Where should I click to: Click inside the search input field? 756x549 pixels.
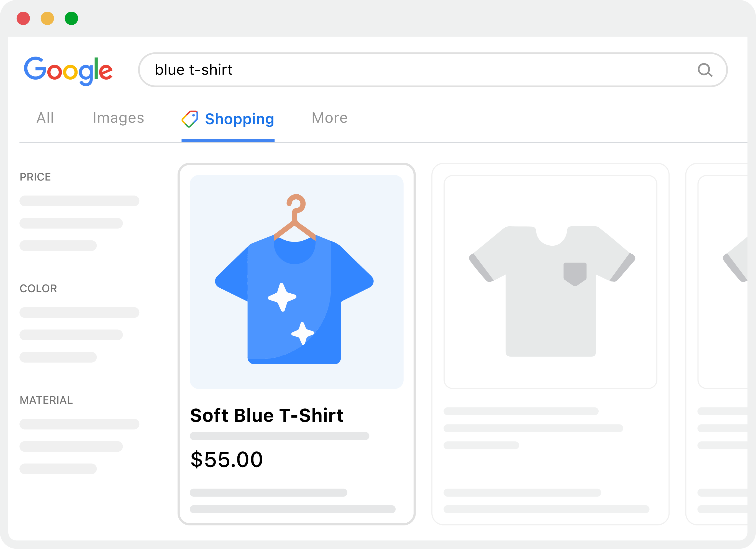coord(333,70)
